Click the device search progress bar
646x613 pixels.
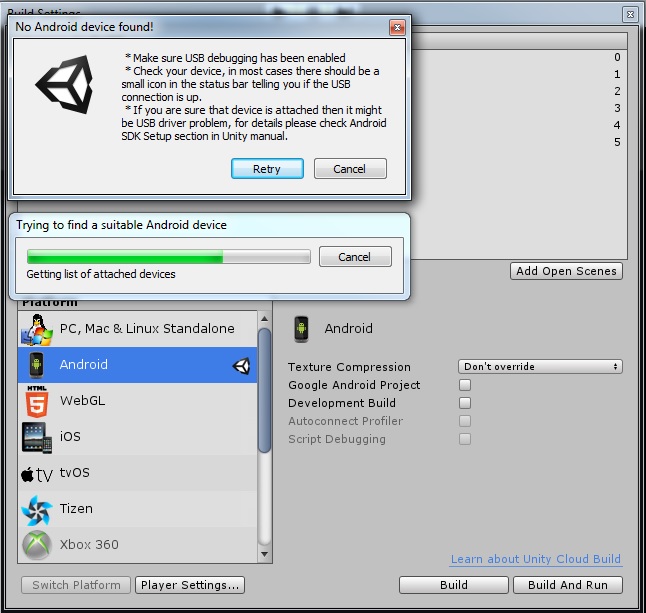tap(169, 257)
